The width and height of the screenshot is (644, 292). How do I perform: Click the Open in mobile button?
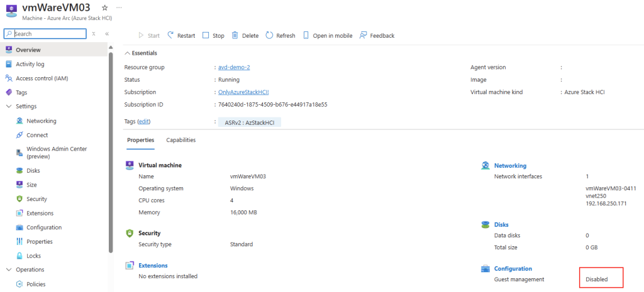(328, 36)
